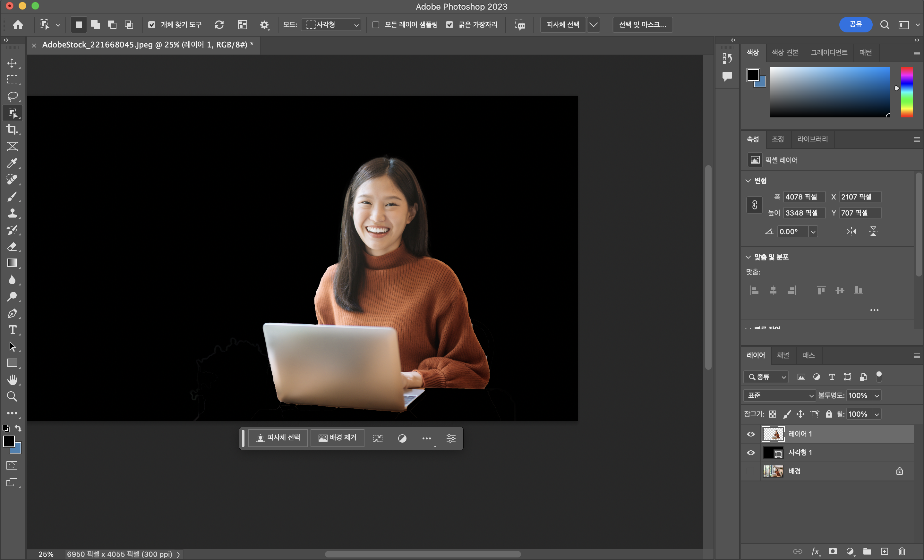
Task: Switch to the 채널 tab
Action: point(783,355)
